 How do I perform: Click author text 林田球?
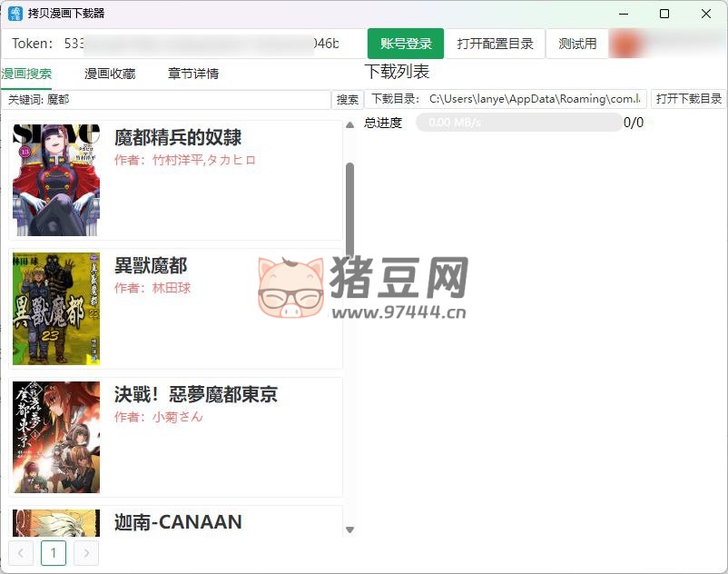point(172,289)
